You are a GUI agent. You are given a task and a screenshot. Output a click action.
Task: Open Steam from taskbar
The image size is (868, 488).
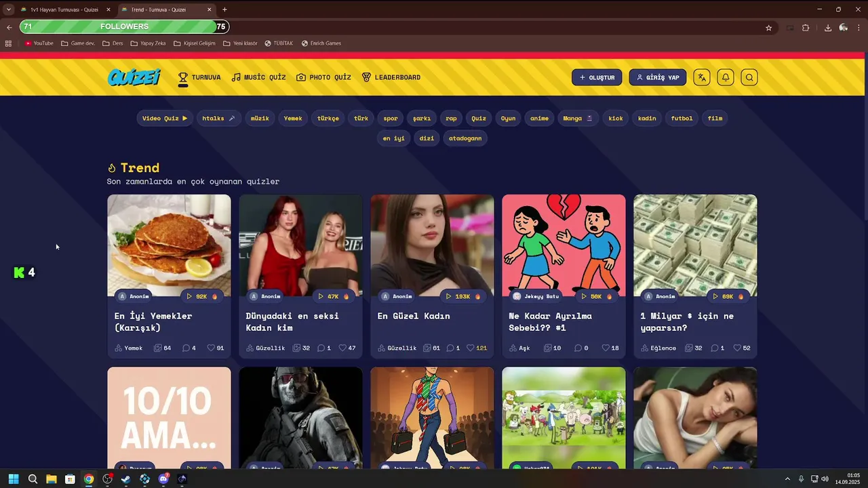click(126, 479)
